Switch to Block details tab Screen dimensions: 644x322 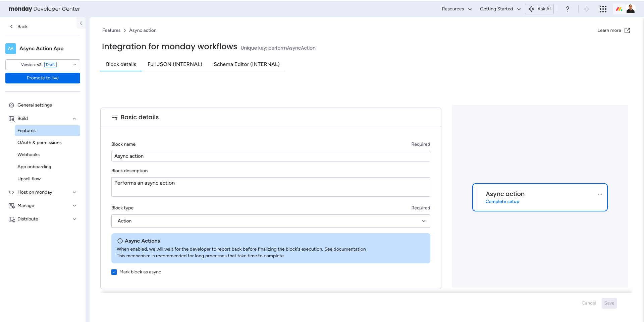(121, 64)
